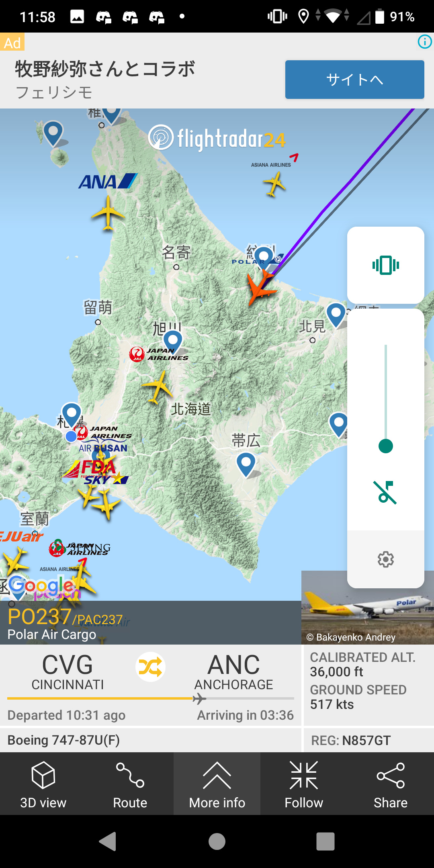Follow the PO237 flight

304,784
